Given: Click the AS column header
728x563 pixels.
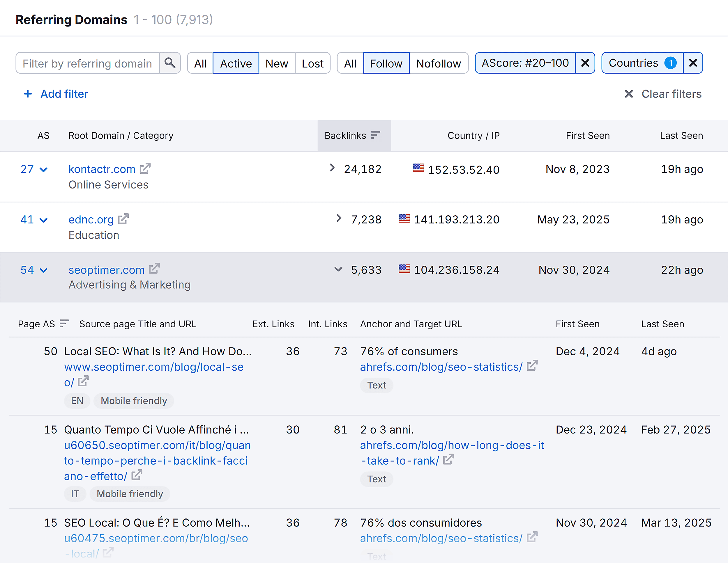Looking at the screenshot, I should pos(43,136).
